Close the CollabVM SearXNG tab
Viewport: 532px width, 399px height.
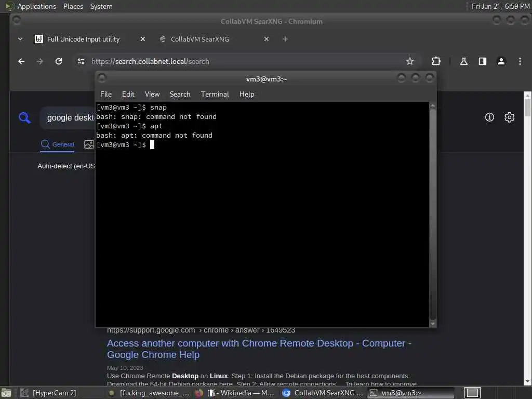point(267,39)
